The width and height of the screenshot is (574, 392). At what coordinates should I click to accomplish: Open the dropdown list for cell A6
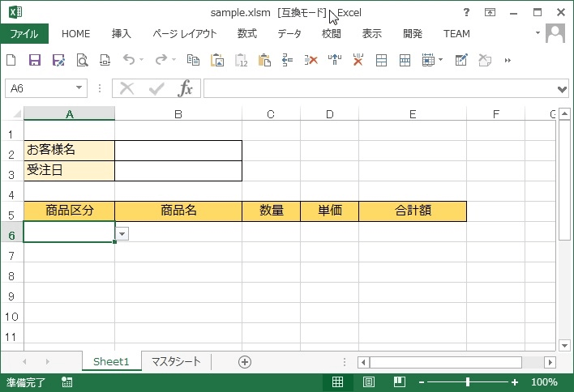coord(122,233)
